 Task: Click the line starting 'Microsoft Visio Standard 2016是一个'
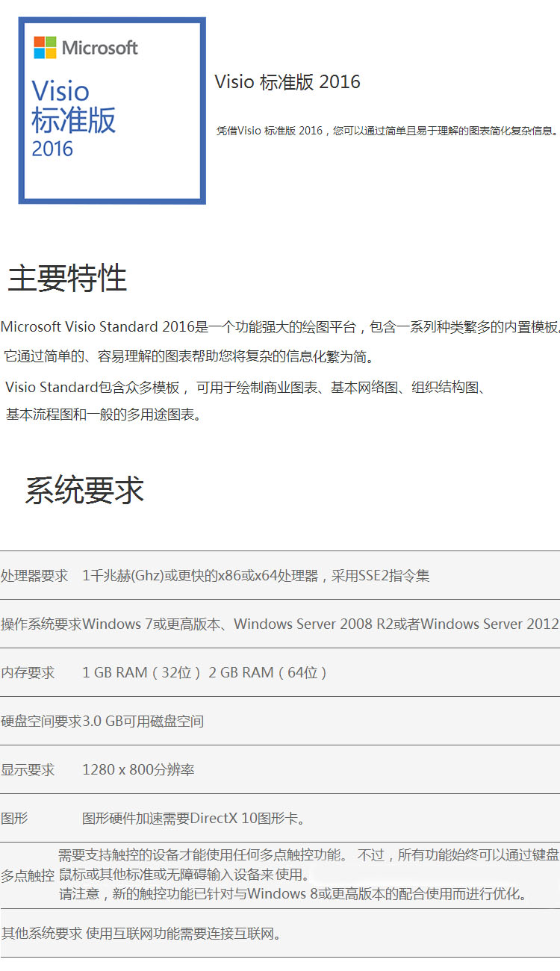click(280, 327)
